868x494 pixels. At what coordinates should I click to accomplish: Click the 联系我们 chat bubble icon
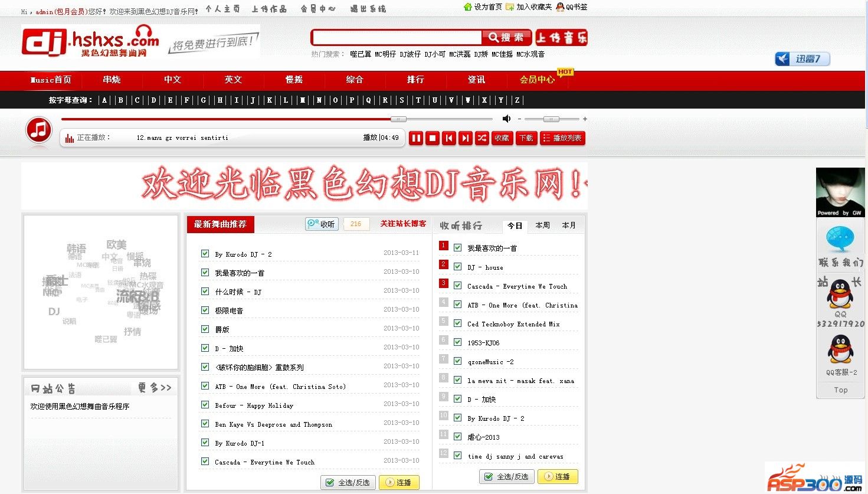click(840, 240)
